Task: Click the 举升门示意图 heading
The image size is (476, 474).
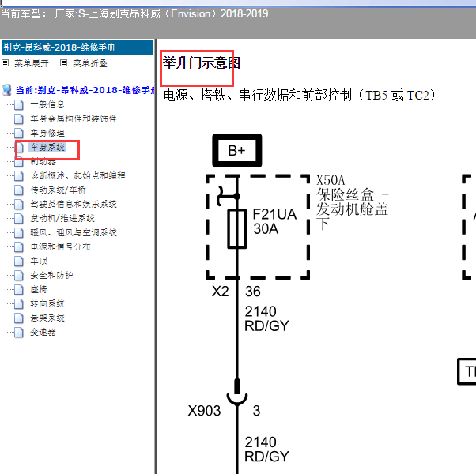Action: (x=202, y=62)
